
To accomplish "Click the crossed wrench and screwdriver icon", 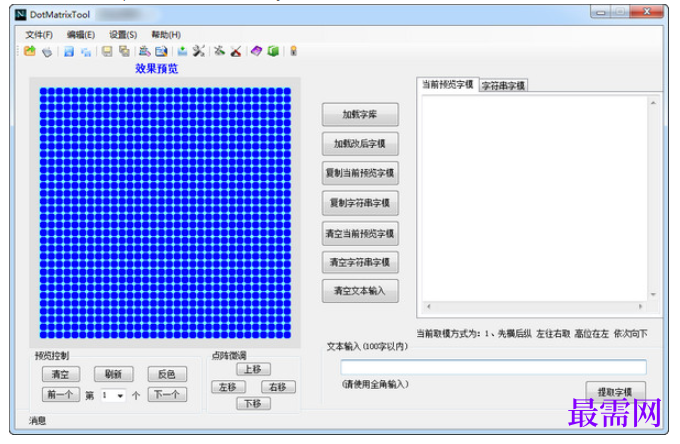I will (x=199, y=51).
